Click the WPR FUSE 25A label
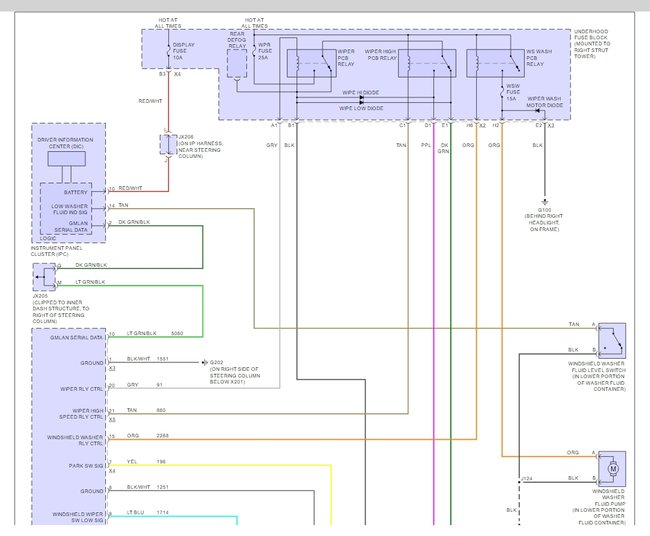This screenshot has height=536, width=650. point(265,51)
